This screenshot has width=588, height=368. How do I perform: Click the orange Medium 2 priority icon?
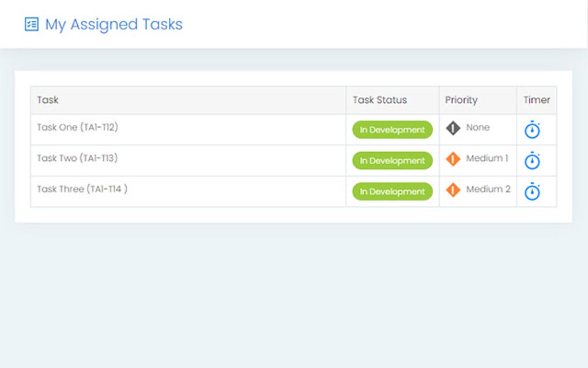[x=453, y=189]
